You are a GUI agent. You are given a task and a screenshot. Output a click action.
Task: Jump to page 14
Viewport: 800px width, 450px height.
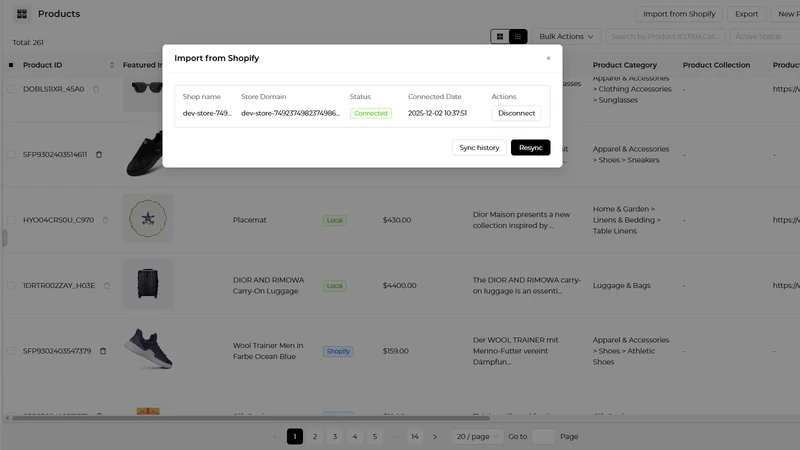coord(414,437)
